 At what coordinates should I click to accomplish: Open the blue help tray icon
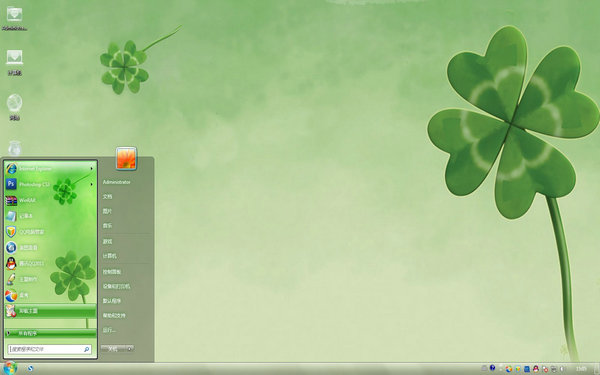492,368
